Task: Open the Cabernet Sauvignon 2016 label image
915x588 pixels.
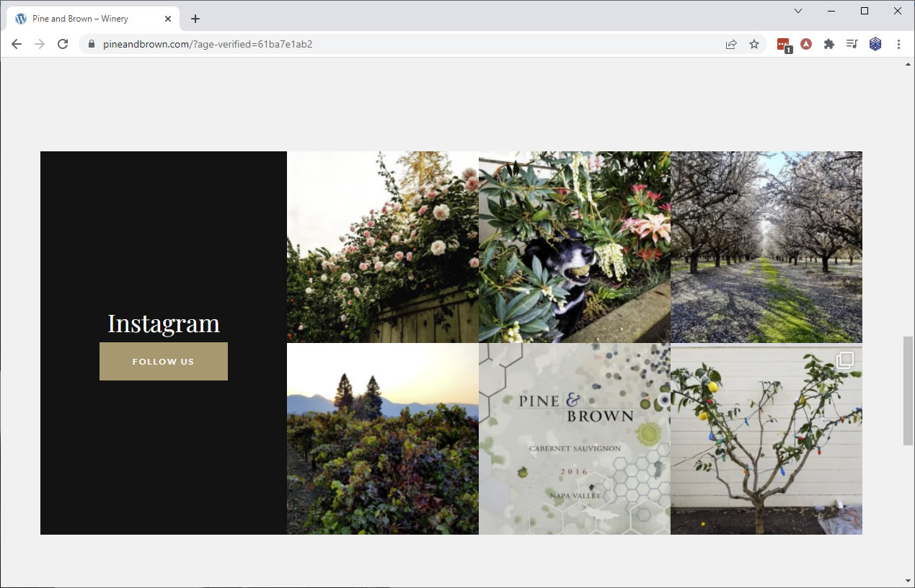Action: coord(574,438)
